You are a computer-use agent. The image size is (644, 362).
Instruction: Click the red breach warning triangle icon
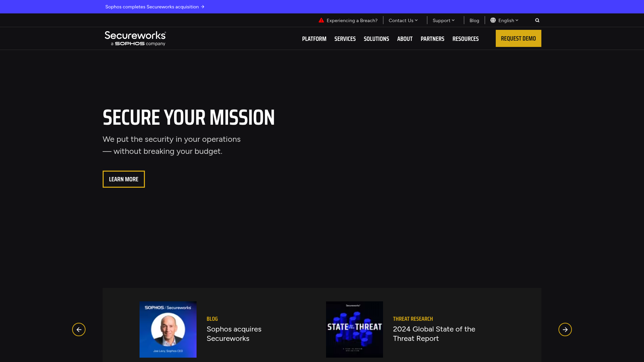321,20
